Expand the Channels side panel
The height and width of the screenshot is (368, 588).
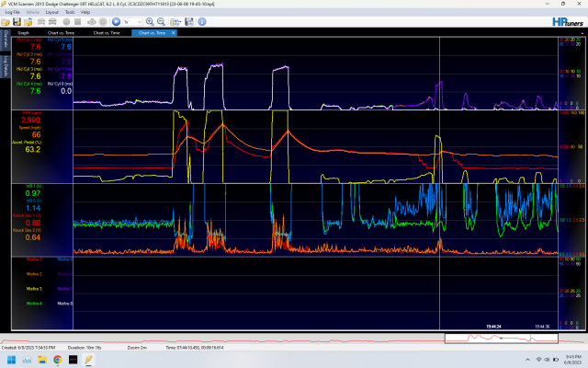(5, 40)
